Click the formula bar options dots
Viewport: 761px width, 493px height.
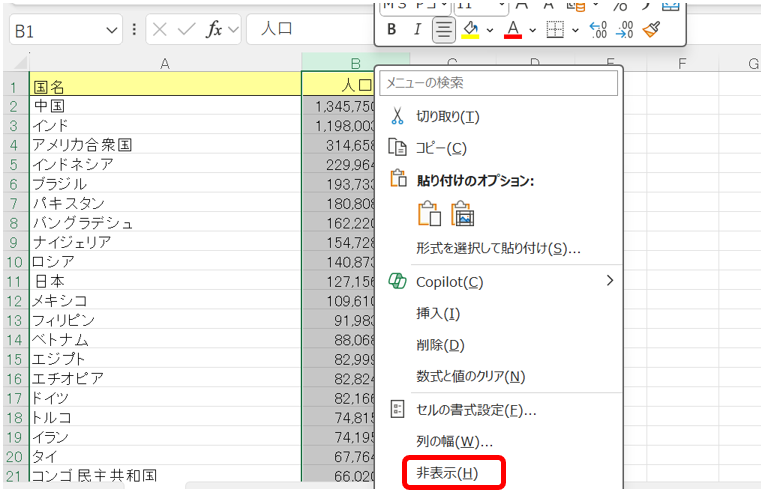click(134, 30)
